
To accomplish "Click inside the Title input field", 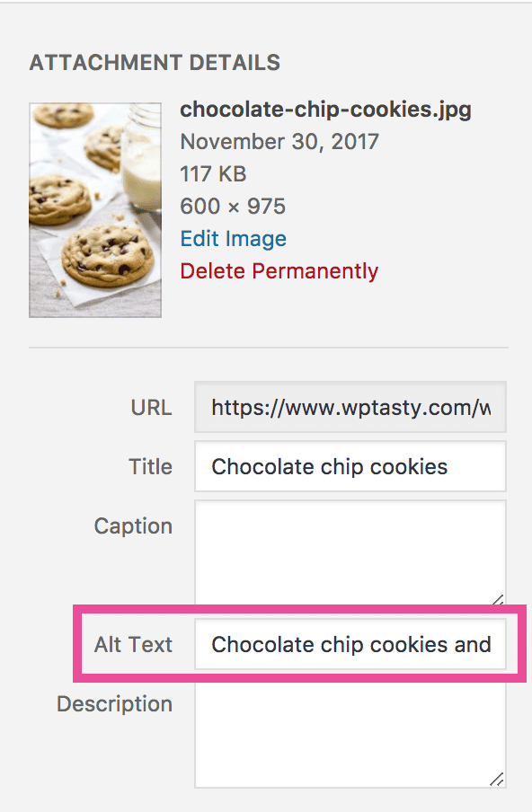I will pyautogui.click(x=349, y=466).
